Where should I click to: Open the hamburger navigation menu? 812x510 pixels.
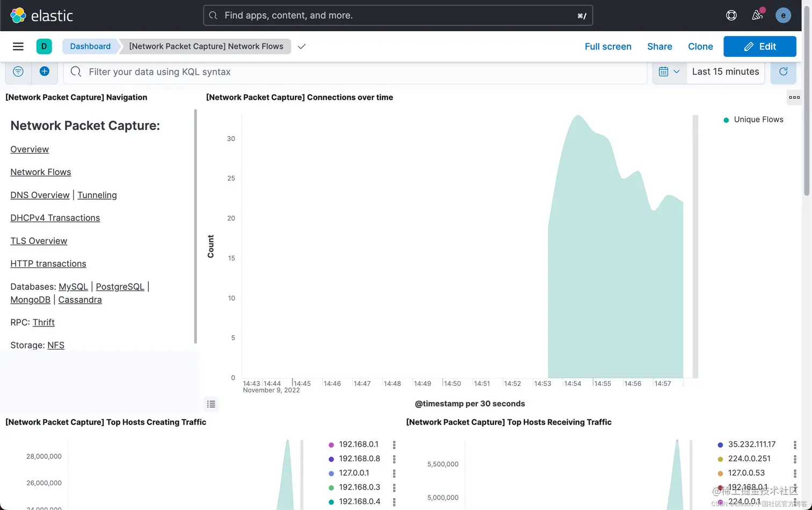[x=18, y=46]
